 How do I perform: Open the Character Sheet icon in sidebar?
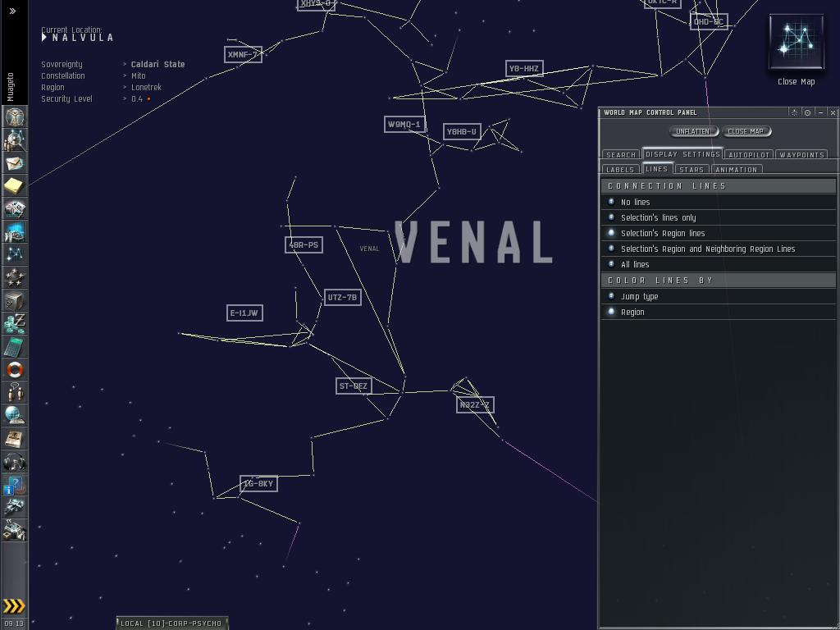[x=15, y=116]
